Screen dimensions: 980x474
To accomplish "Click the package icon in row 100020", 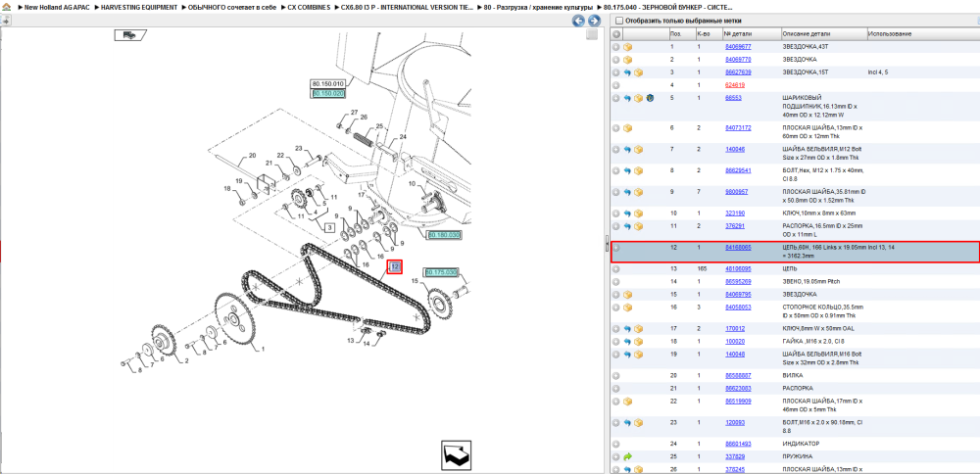I will (x=638, y=342).
